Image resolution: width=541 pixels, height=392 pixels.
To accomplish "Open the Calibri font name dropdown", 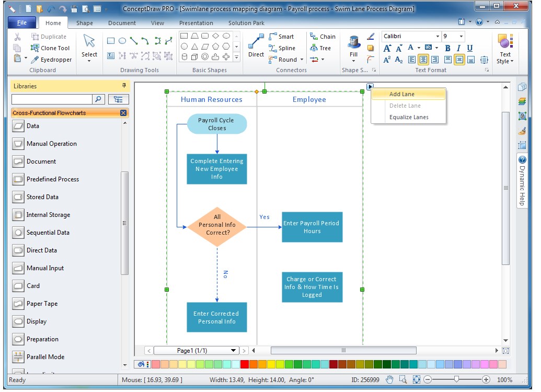I will [x=438, y=36].
